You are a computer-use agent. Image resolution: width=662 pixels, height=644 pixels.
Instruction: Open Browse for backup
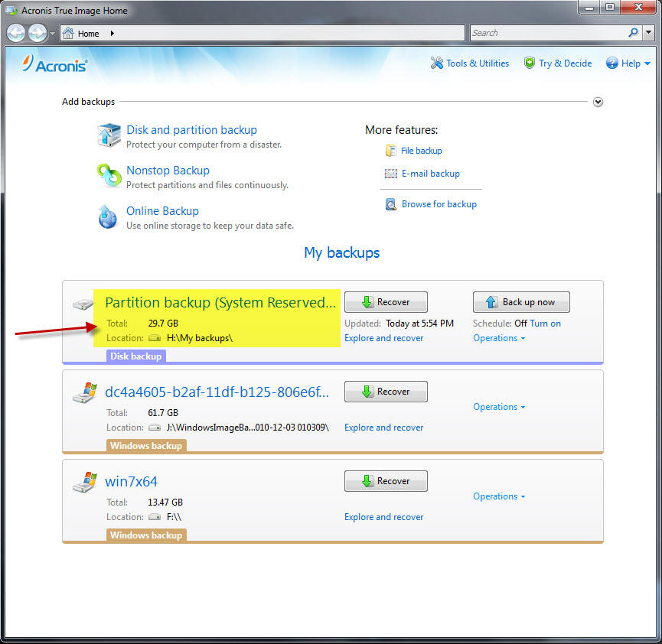point(439,204)
